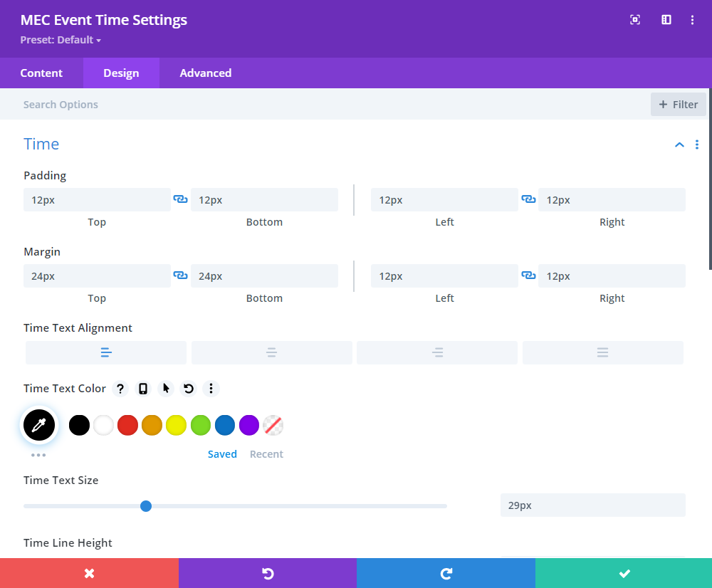
Task: Switch to the Advanced tab
Action: coord(205,73)
